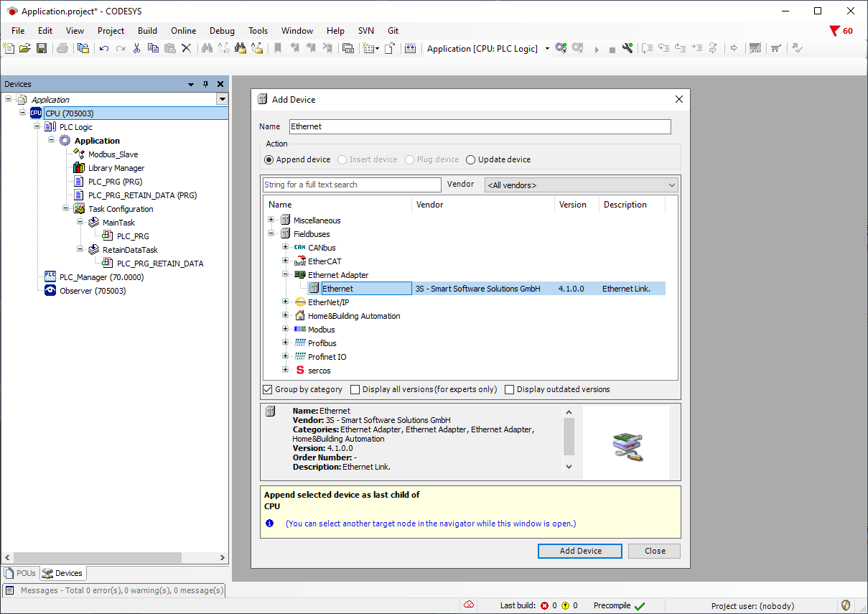Uncheck the Group by category checkbox

tap(268, 389)
